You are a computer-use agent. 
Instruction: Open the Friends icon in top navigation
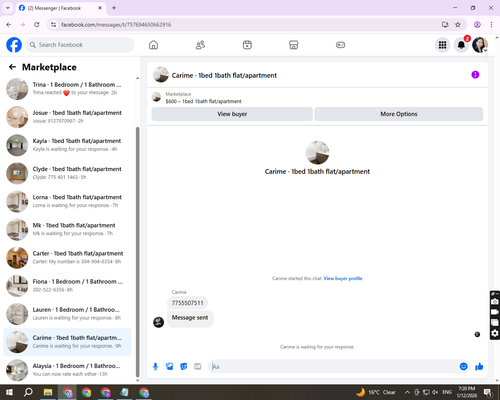(x=200, y=45)
